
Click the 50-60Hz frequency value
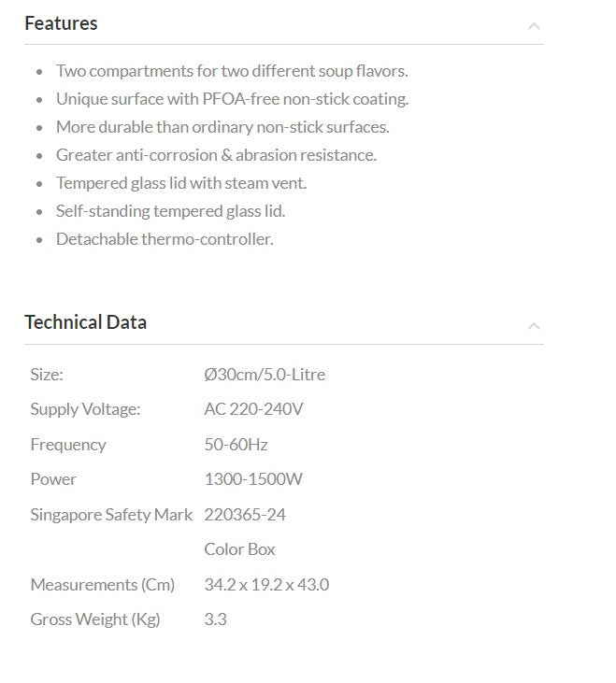click(x=236, y=445)
